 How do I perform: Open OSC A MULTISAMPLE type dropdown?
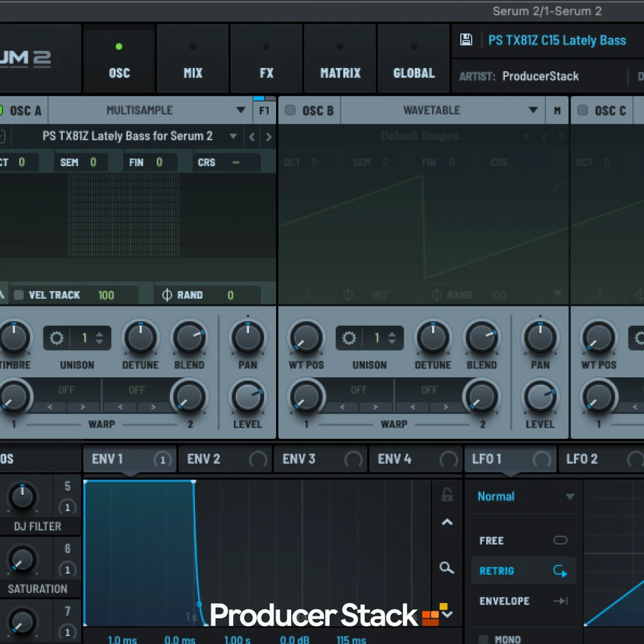[x=150, y=110]
